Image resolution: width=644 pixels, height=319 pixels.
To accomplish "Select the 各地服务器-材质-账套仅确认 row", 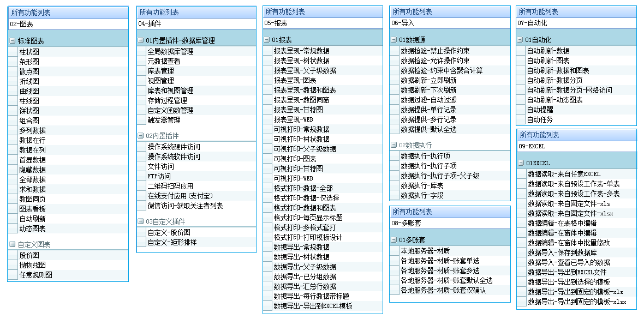I will point(450,290).
